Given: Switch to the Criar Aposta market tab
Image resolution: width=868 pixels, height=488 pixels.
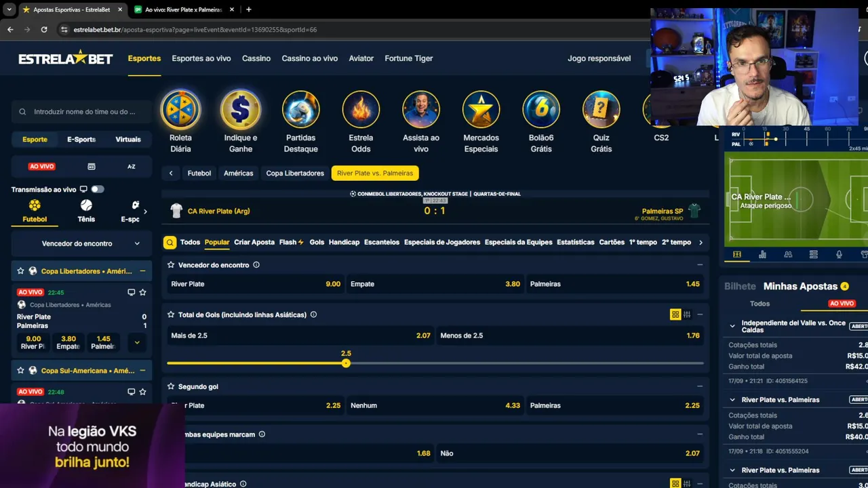Looking at the screenshot, I should coord(254,242).
